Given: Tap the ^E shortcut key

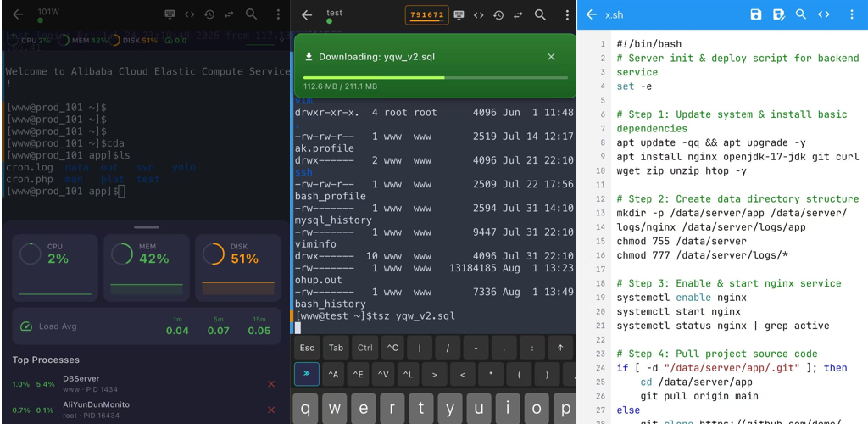Looking at the screenshot, I should (x=359, y=374).
